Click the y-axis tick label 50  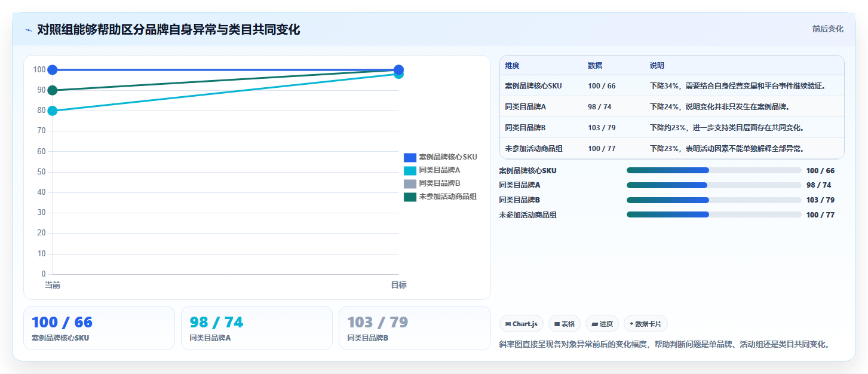click(x=41, y=172)
